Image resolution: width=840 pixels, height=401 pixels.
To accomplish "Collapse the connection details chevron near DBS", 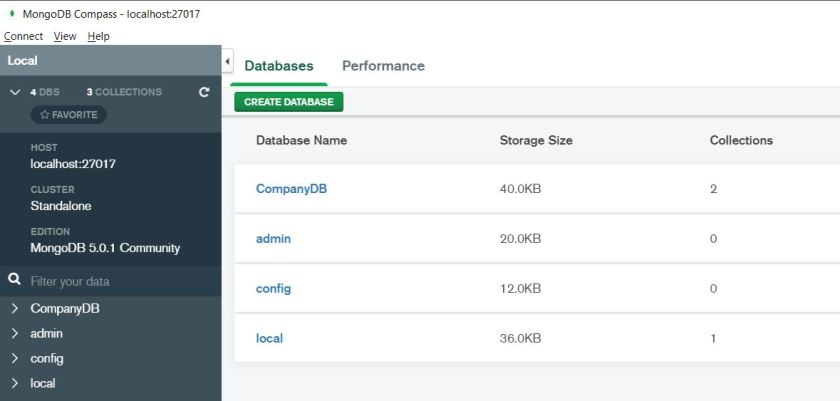I will pos(15,92).
